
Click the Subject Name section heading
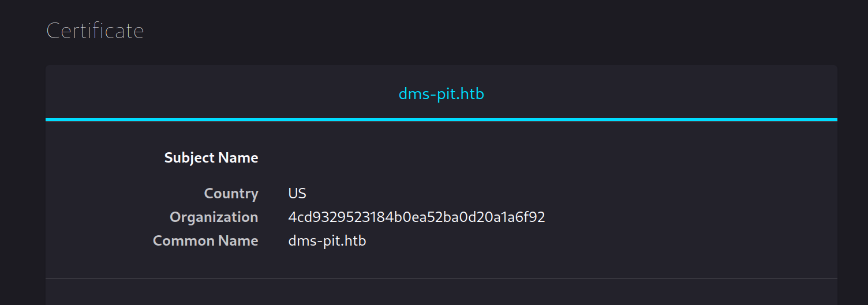click(211, 158)
